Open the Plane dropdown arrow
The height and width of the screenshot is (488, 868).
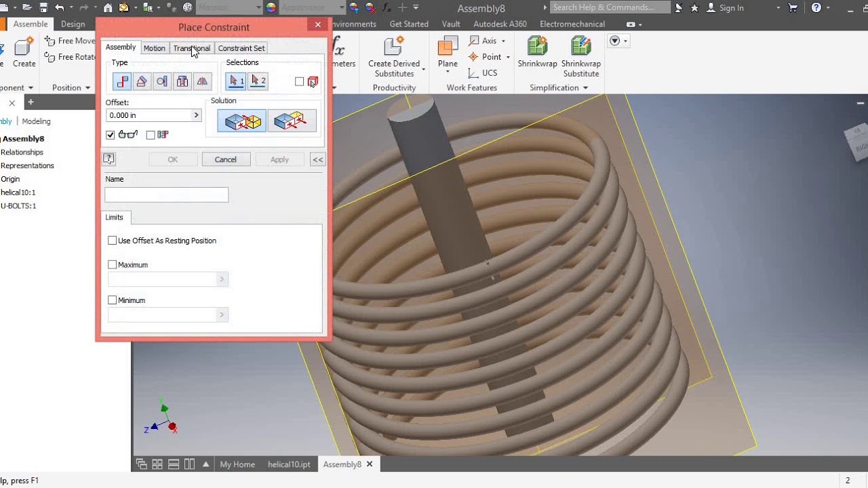click(x=448, y=73)
